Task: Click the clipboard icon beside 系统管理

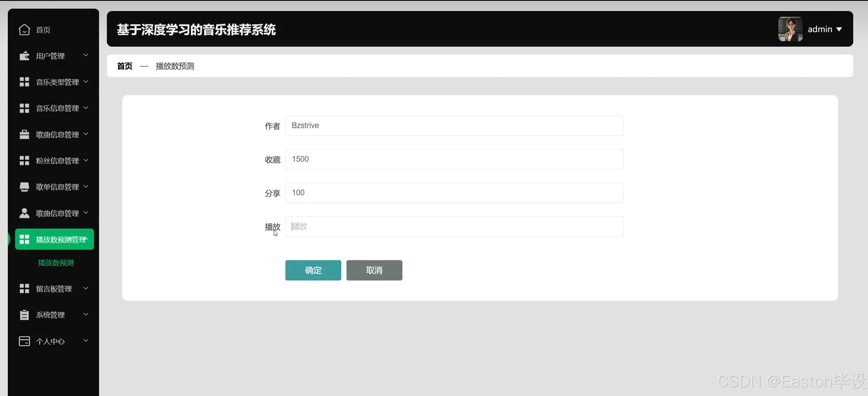Action: click(x=24, y=315)
